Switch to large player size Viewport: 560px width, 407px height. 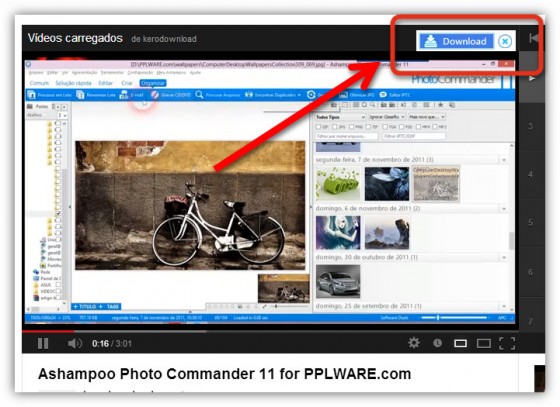coord(484,343)
